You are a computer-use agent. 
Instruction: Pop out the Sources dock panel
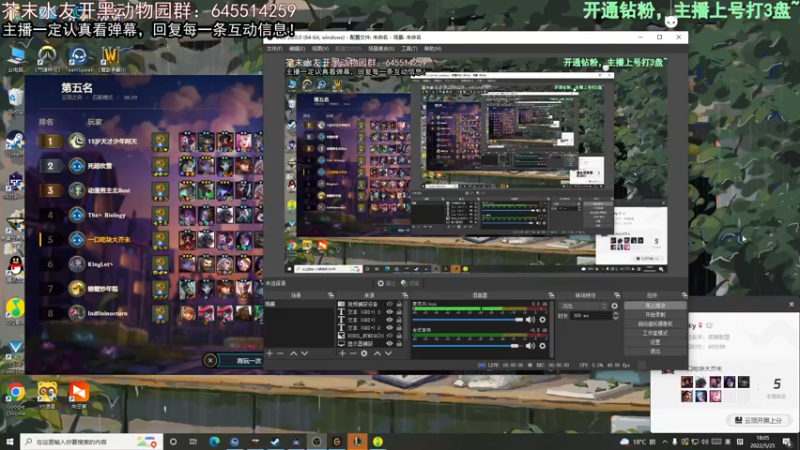(x=405, y=295)
